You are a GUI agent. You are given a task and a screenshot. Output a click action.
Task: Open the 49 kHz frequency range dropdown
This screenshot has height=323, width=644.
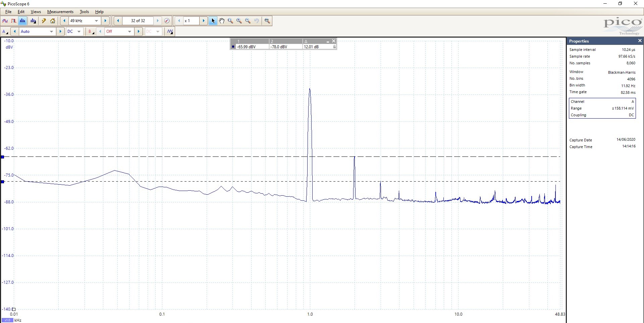point(97,21)
